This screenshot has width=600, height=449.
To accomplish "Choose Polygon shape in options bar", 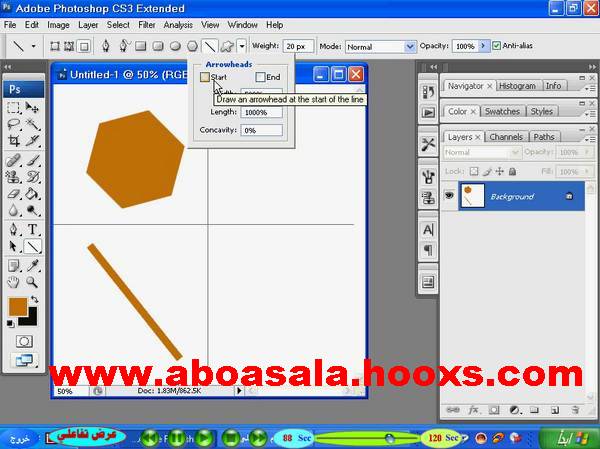I will pos(192,46).
